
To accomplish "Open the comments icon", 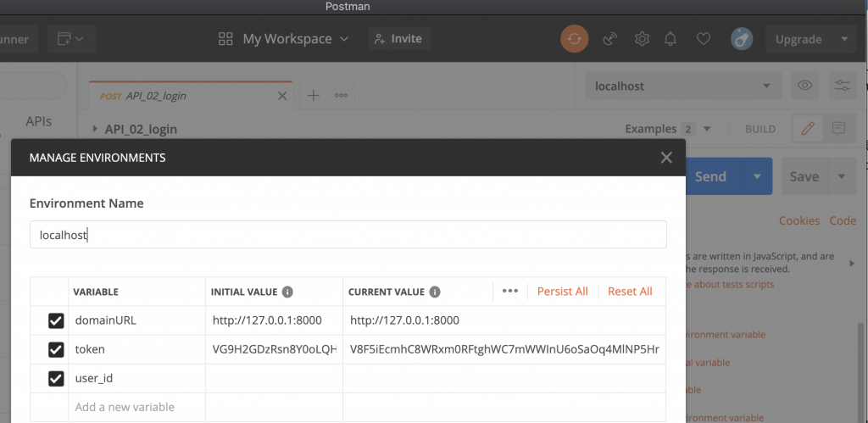I will [838, 129].
